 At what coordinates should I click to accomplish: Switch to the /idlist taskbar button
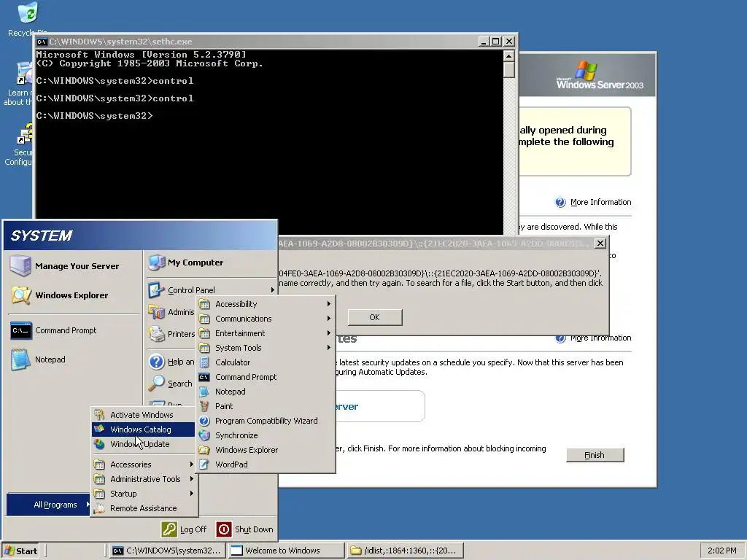pyautogui.click(x=405, y=551)
